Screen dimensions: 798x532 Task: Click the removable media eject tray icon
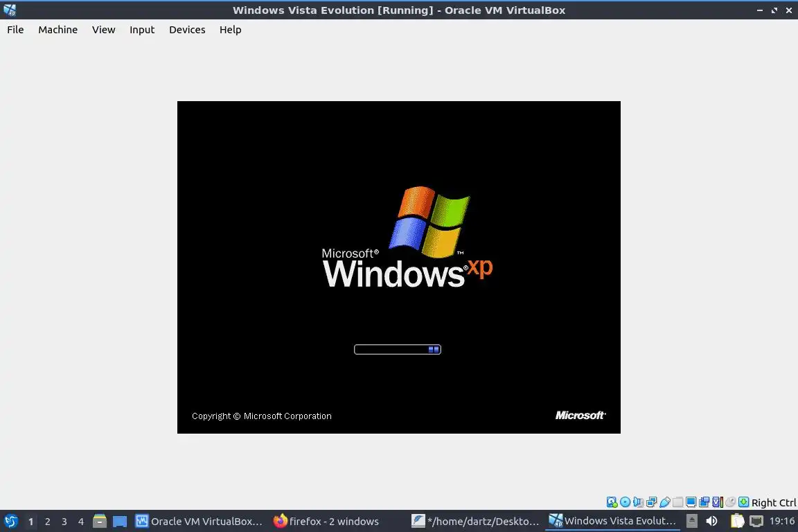[691, 521]
